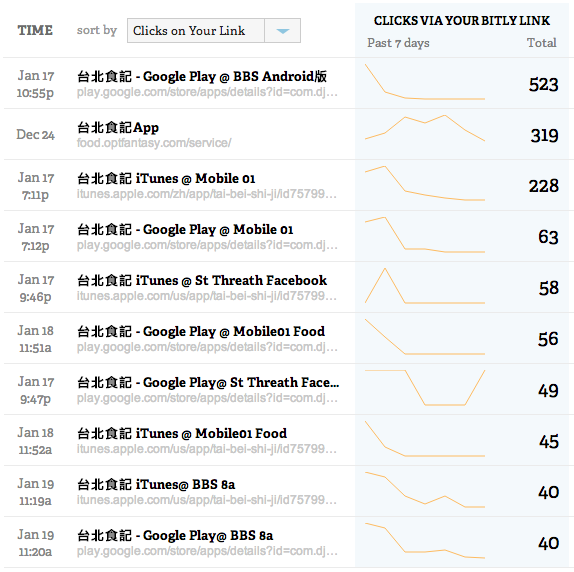View the sparkline chart for the 319-click link
Image resolution: width=574 pixels, height=572 pixels.
pyautogui.click(x=425, y=128)
